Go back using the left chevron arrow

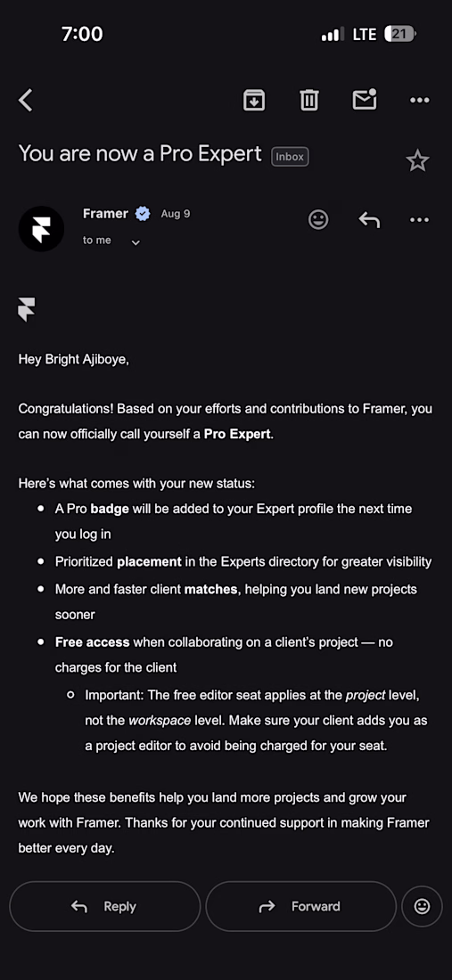[25, 100]
